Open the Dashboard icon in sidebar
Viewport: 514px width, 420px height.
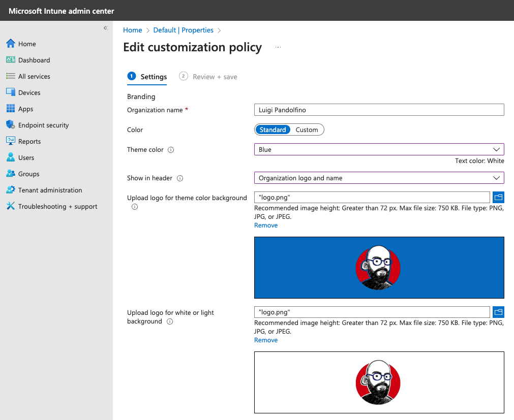10,60
